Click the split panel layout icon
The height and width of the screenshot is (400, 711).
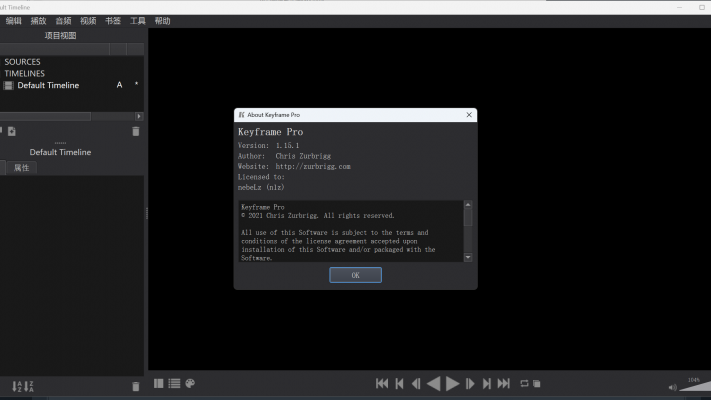tap(159, 383)
